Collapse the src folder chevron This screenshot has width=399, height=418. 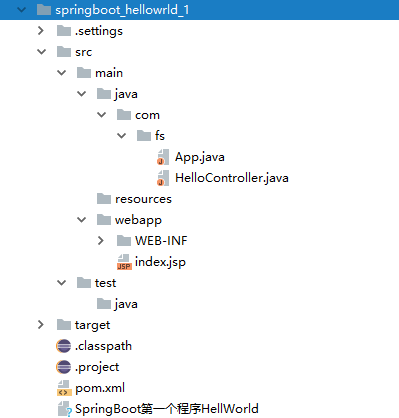pos(41,52)
